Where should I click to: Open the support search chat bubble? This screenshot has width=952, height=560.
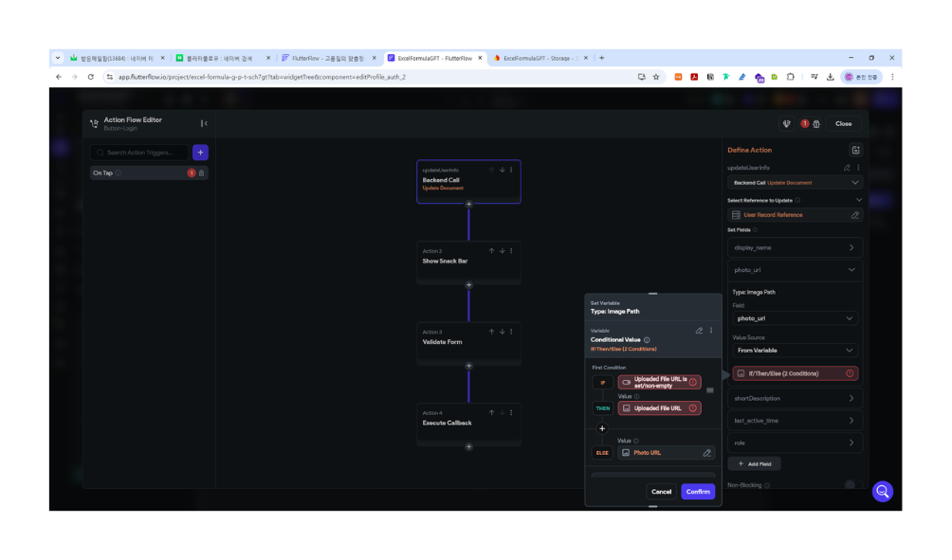click(882, 492)
